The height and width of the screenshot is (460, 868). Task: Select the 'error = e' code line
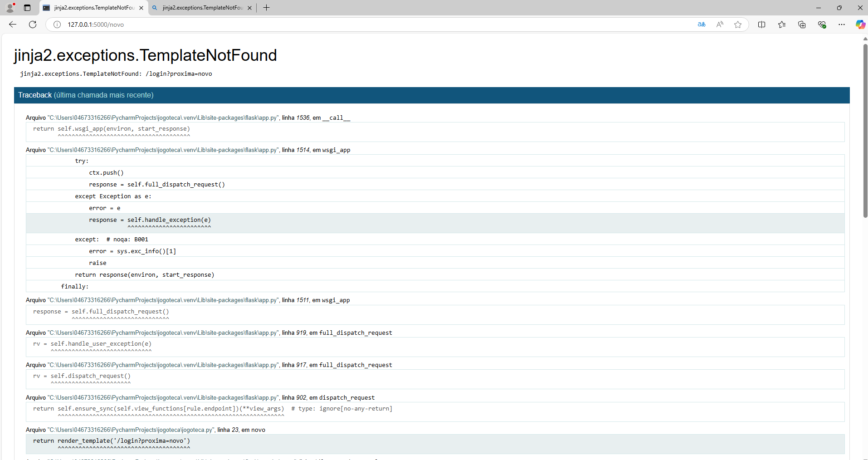click(x=435, y=208)
